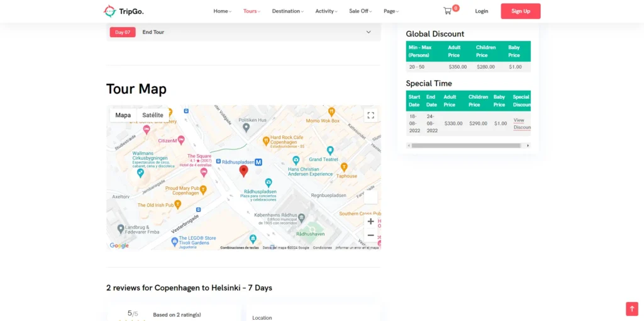Click the Momo Wok Box restaurant marker
Screen dimensions: 644x321
pos(331,111)
